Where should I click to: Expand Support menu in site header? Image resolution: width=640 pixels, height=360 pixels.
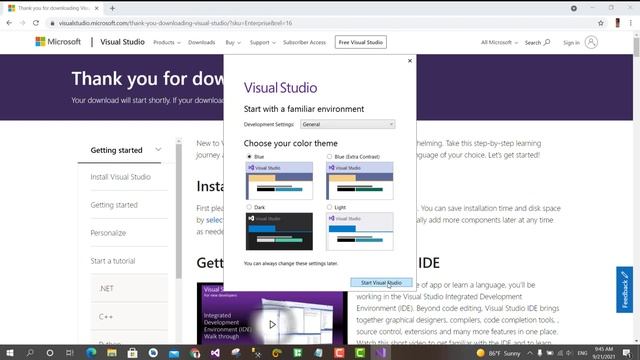[x=262, y=42]
